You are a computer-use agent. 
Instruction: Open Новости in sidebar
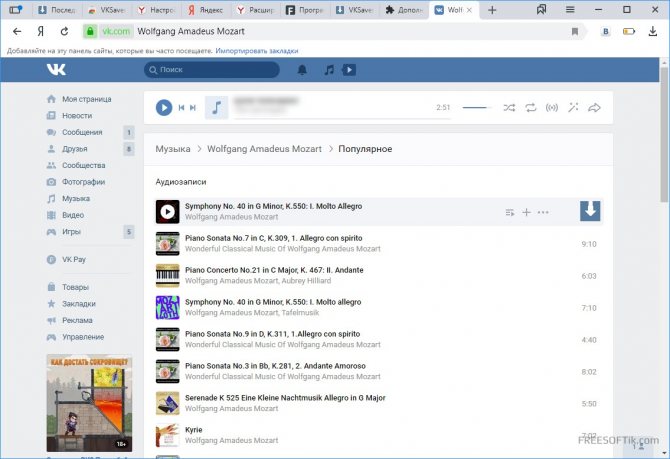tap(77, 116)
